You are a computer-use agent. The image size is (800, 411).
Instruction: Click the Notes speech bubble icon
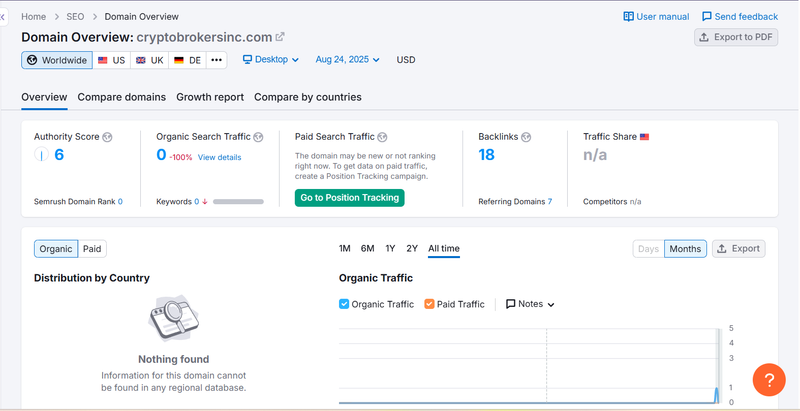(510, 304)
